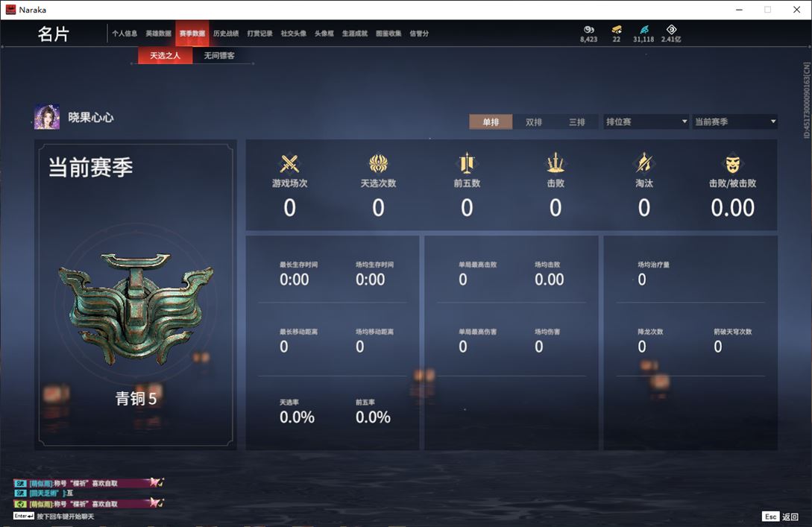Click the teal feather currency icon above 31,118

point(643,30)
